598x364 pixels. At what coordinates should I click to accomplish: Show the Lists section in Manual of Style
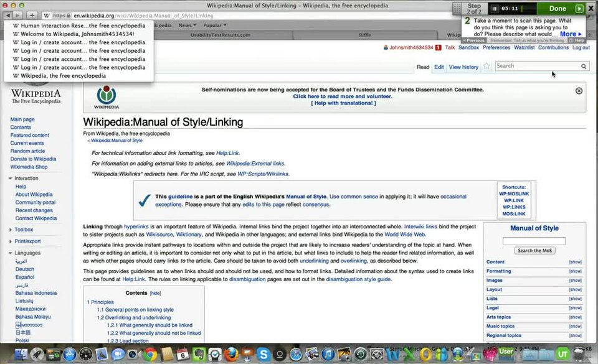[x=575, y=299]
